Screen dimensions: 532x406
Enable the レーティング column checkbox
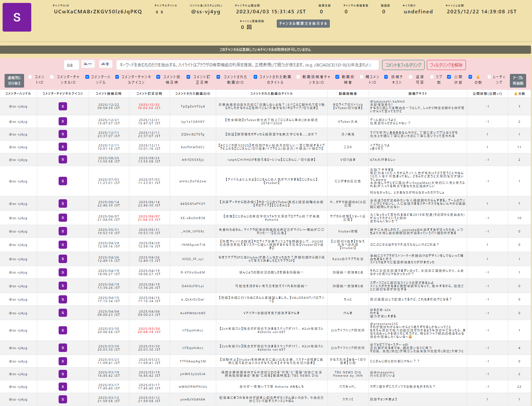pos(489,77)
